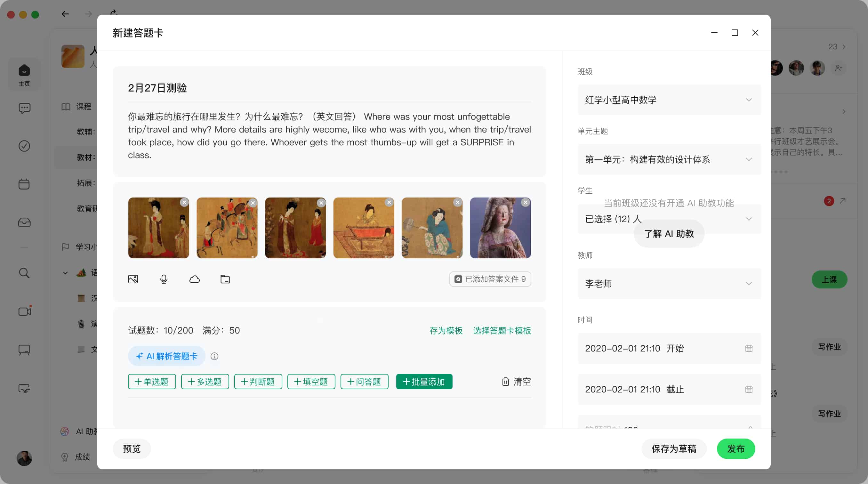This screenshot has height=484, width=868.
Task: Open the checkmark tasks icon in sidebar
Action: pos(24,146)
